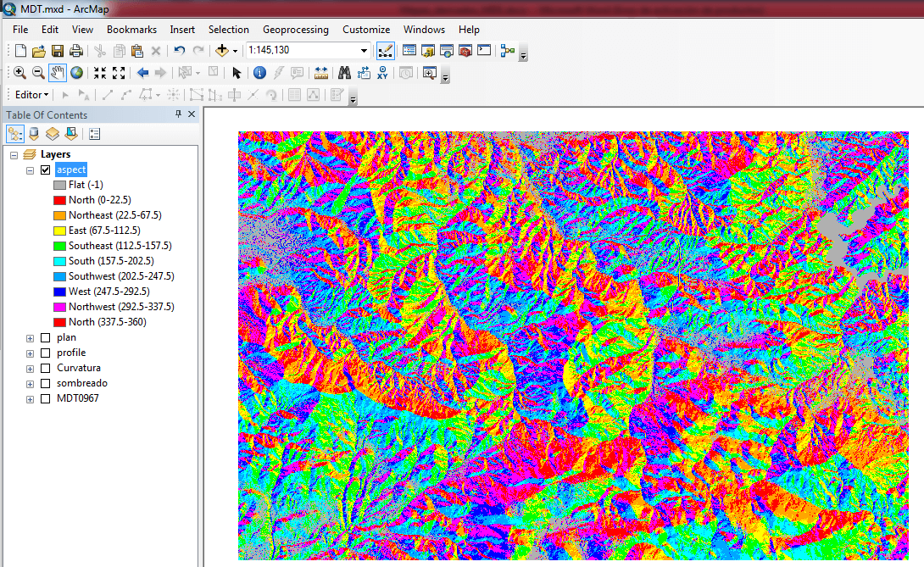Click the Find binoculars icon
Viewport: 924px width, 567px height.
pyautogui.click(x=345, y=73)
